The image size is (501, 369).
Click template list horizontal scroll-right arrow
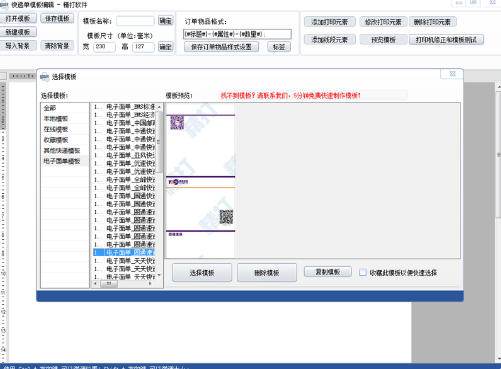point(150,283)
